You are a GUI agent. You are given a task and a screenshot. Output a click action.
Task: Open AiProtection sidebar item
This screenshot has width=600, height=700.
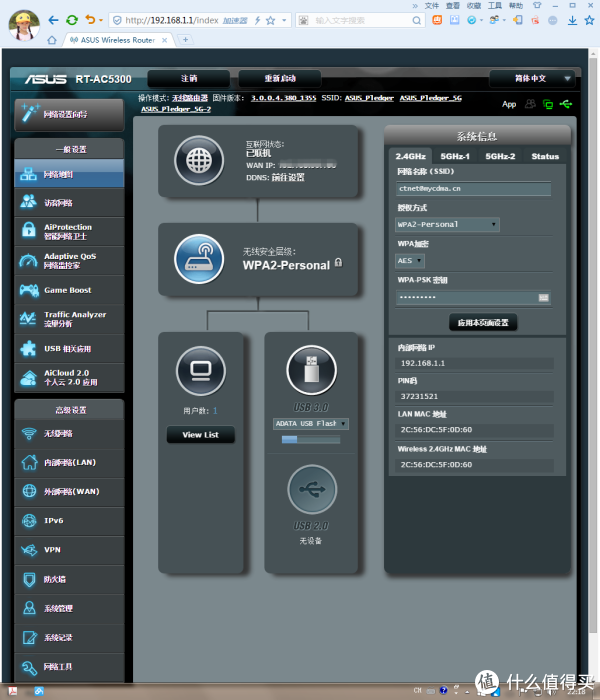pyautogui.click(x=69, y=232)
